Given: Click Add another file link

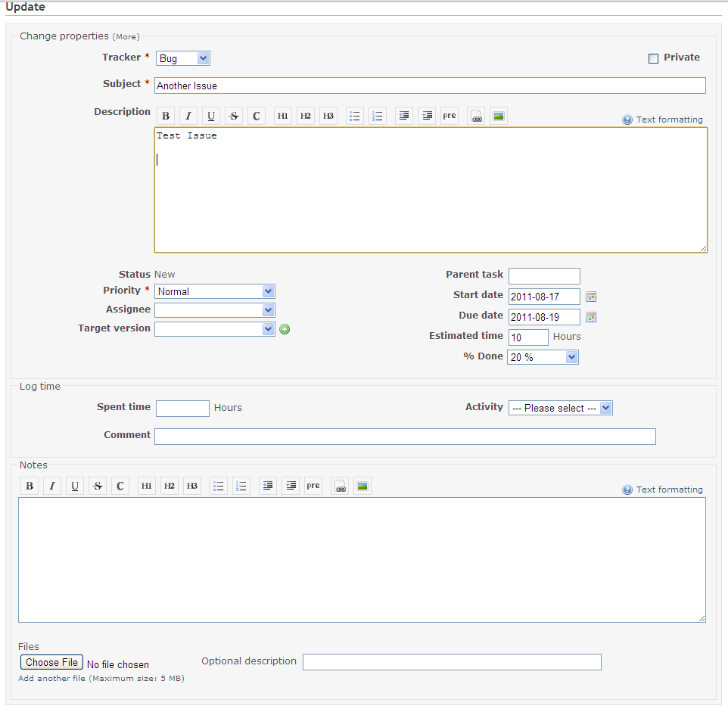Looking at the screenshot, I should click(x=51, y=679).
